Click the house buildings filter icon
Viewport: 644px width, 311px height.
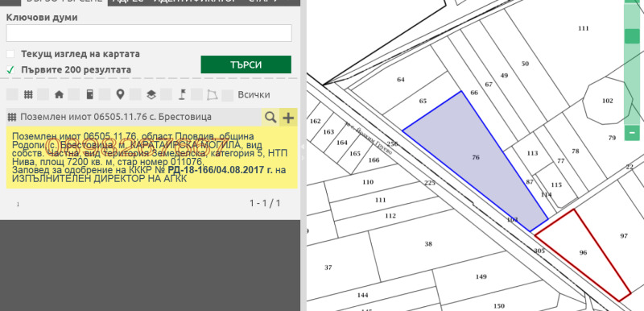click(x=59, y=94)
